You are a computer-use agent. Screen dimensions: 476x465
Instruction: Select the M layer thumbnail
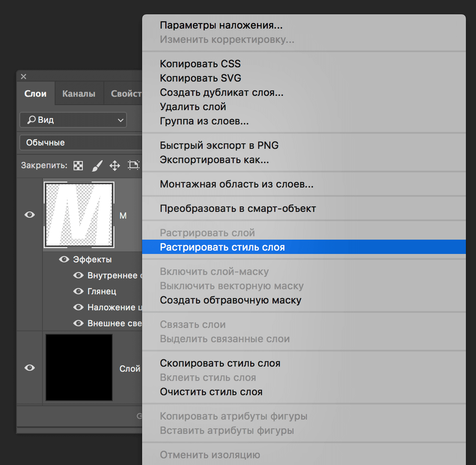pos(79,215)
